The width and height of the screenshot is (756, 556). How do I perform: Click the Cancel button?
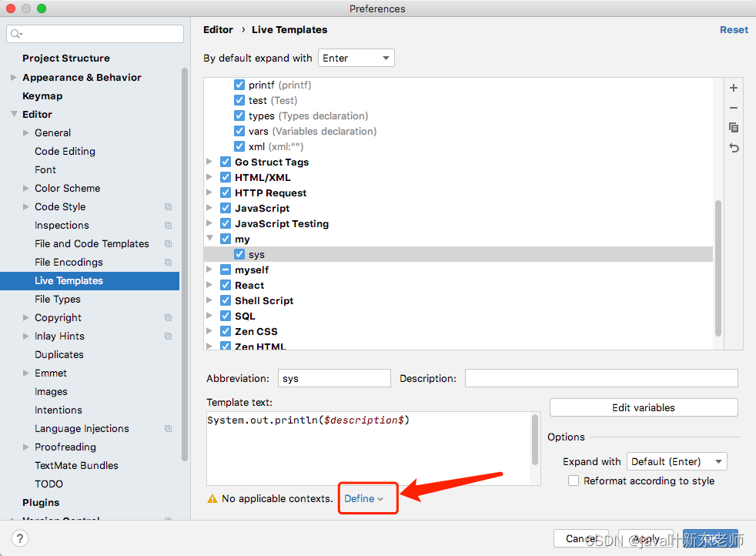pos(582,538)
